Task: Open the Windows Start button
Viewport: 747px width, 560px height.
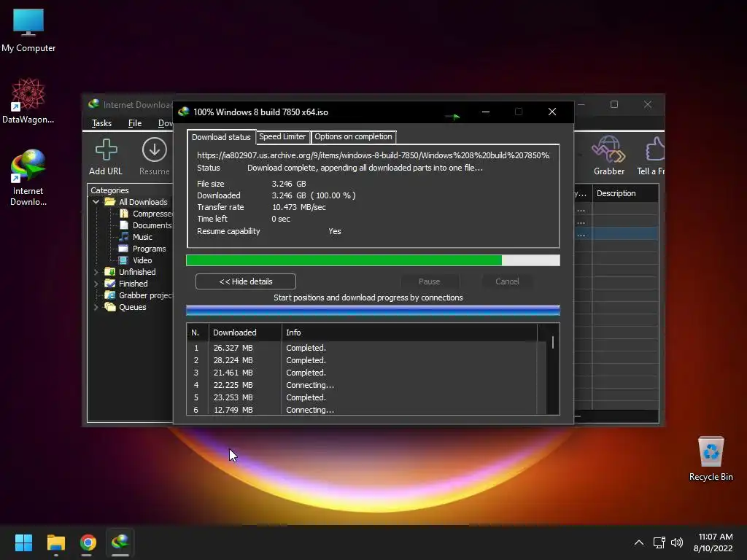Action: click(x=23, y=542)
